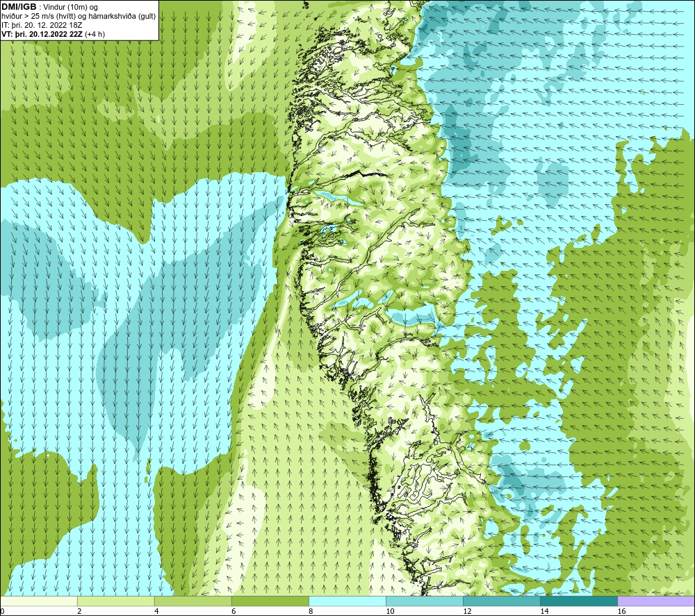Click the scale label '10'

tap(390, 611)
